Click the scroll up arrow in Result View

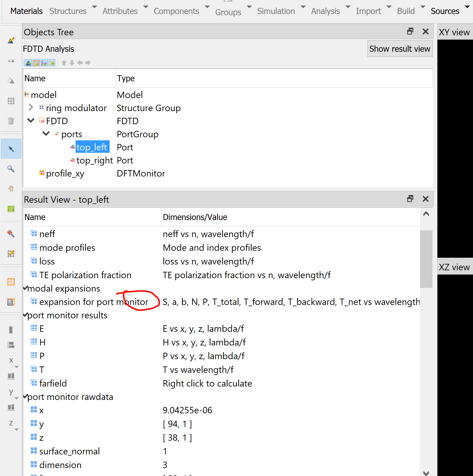[x=426, y=214]
